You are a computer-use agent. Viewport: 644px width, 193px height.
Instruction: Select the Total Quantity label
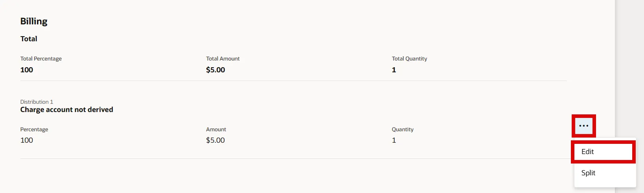(409, 59)
